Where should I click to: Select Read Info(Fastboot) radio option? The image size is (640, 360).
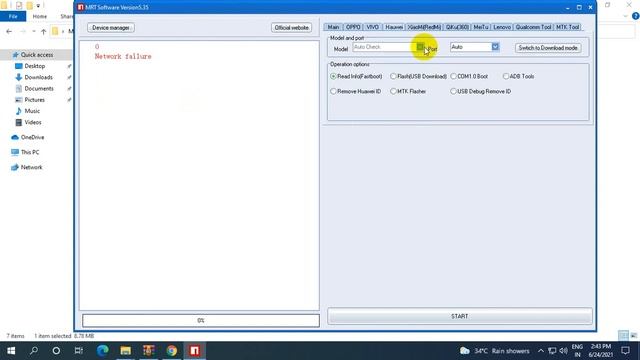click(x=356, y=76)
